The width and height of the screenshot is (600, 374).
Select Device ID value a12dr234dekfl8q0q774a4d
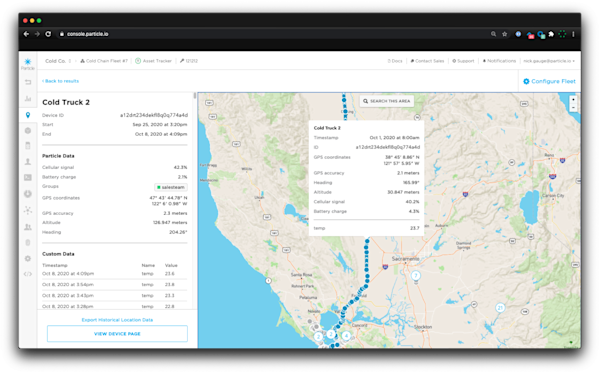[154, 115]
